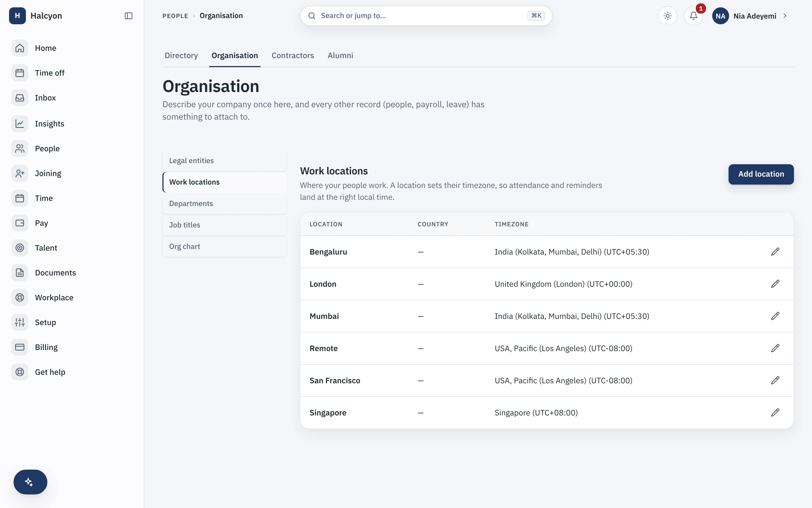
Task: Edit the Mumbai location
Action: coord(775,316)
